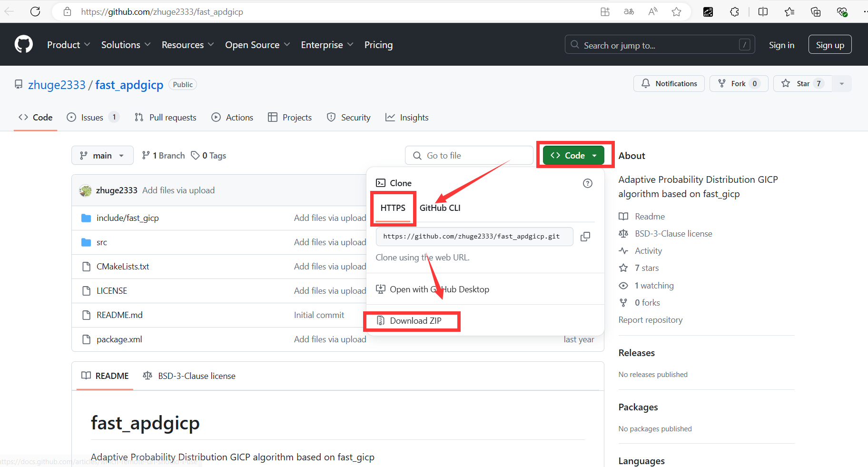
Task: Open the Star lists dropdown arrow
Action: tap(841, 84)
